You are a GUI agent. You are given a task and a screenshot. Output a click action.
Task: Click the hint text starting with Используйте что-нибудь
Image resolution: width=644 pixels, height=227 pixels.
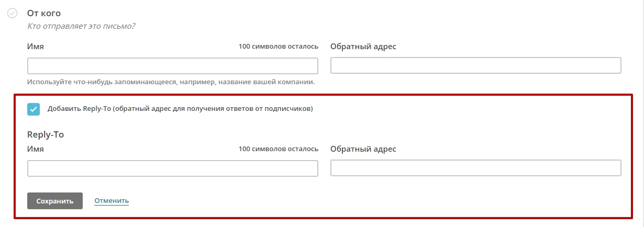(171, 82)
